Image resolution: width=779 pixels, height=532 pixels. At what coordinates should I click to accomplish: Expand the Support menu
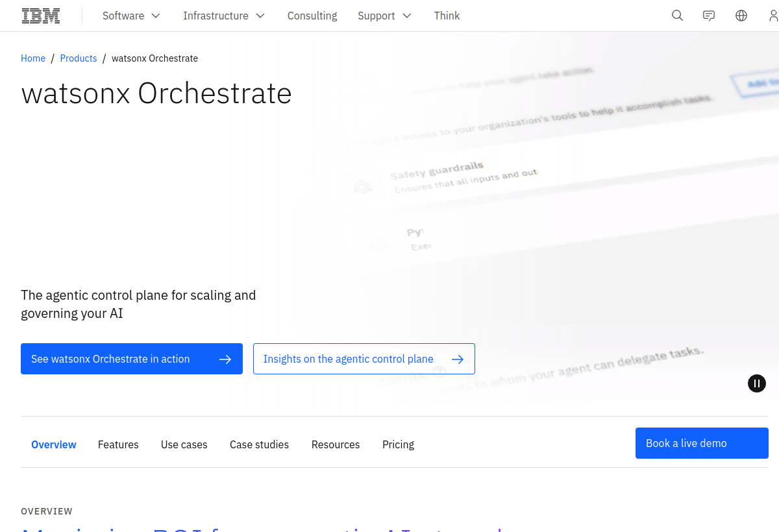(384, 16)
